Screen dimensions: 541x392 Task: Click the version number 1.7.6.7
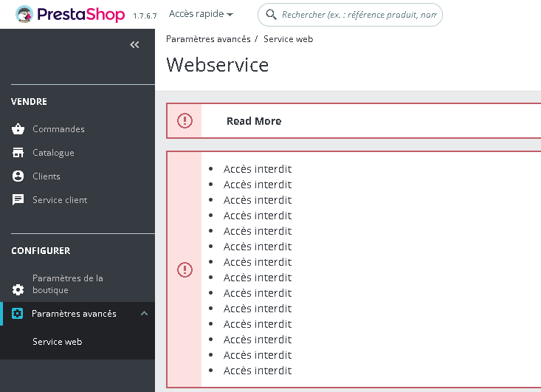pos(145,16)
